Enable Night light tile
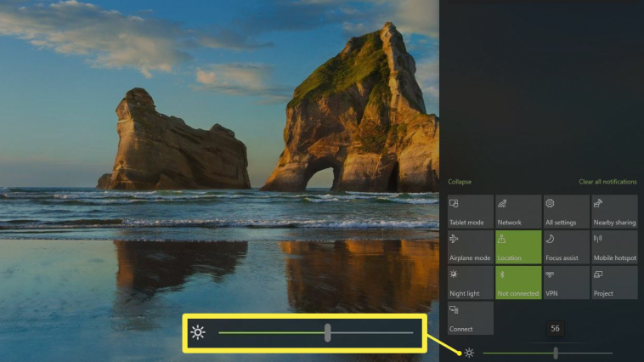 click(471, 283)
